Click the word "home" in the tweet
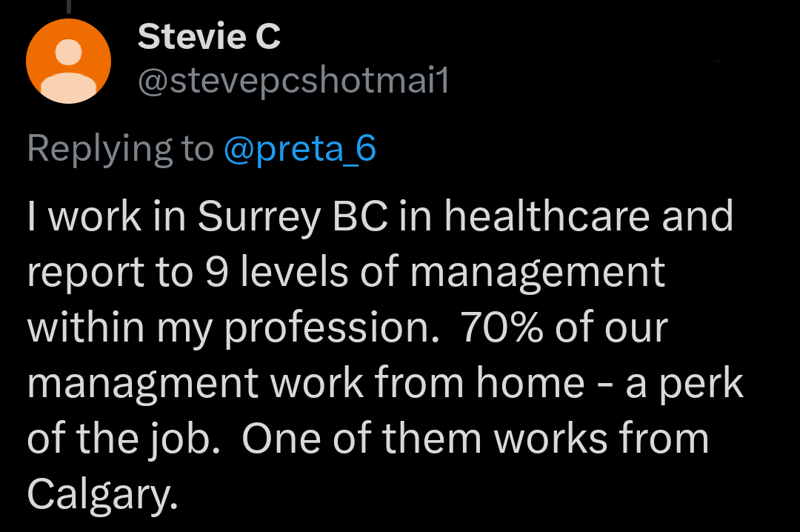The image size is (800, 532). (530, 383)
